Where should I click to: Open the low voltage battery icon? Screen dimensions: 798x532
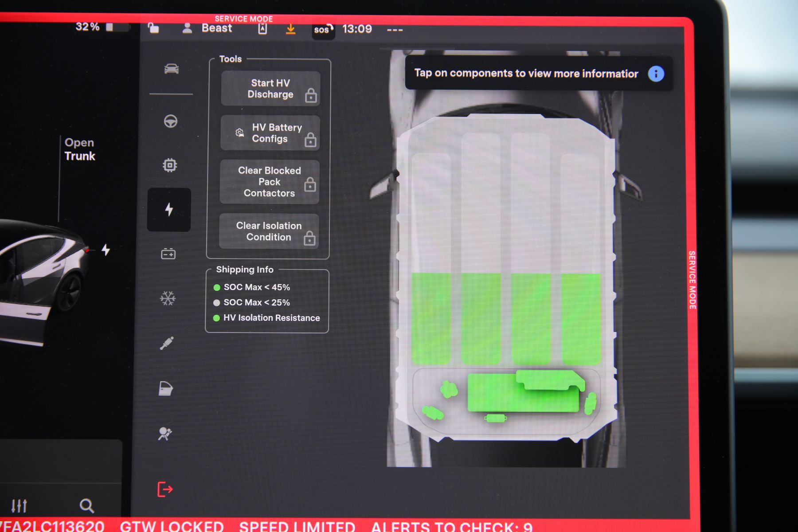coord(168,254)
